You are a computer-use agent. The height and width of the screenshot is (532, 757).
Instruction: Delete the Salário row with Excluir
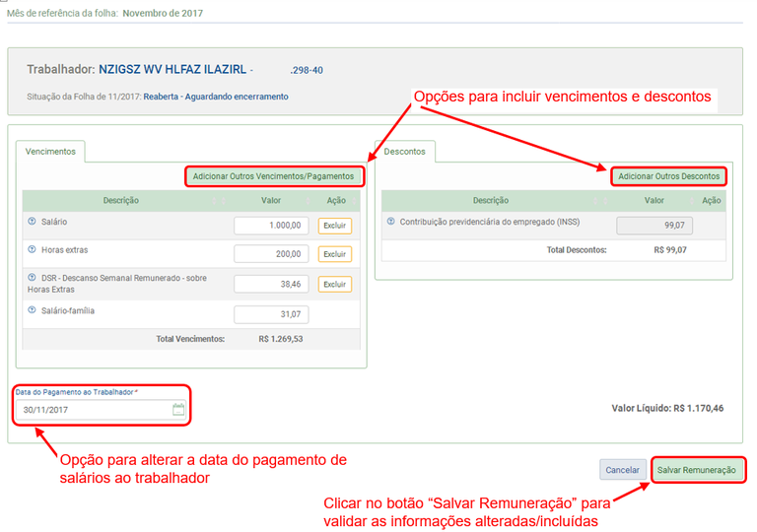334,226
